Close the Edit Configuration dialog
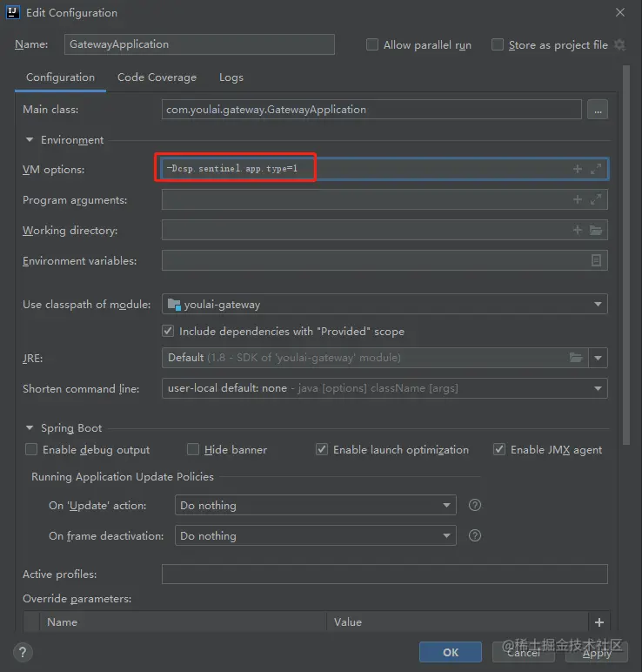Viewport: 642px width, 672px height. pyautogui.click(x=620, y=12)
